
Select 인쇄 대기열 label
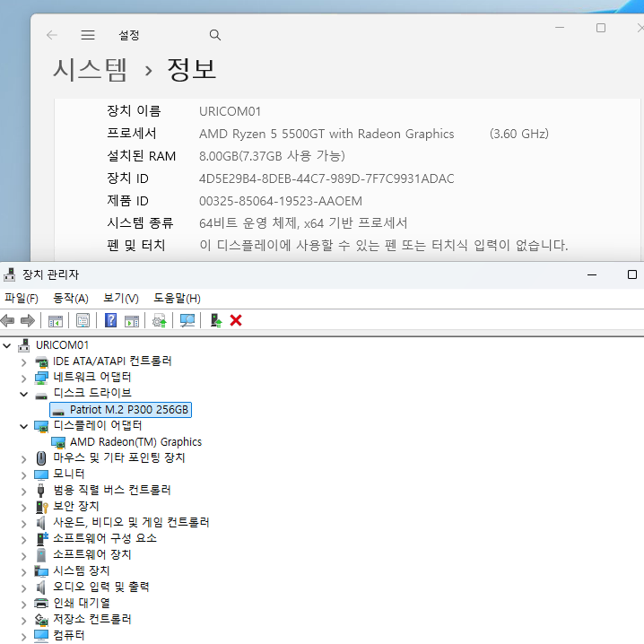coord(82,603)
